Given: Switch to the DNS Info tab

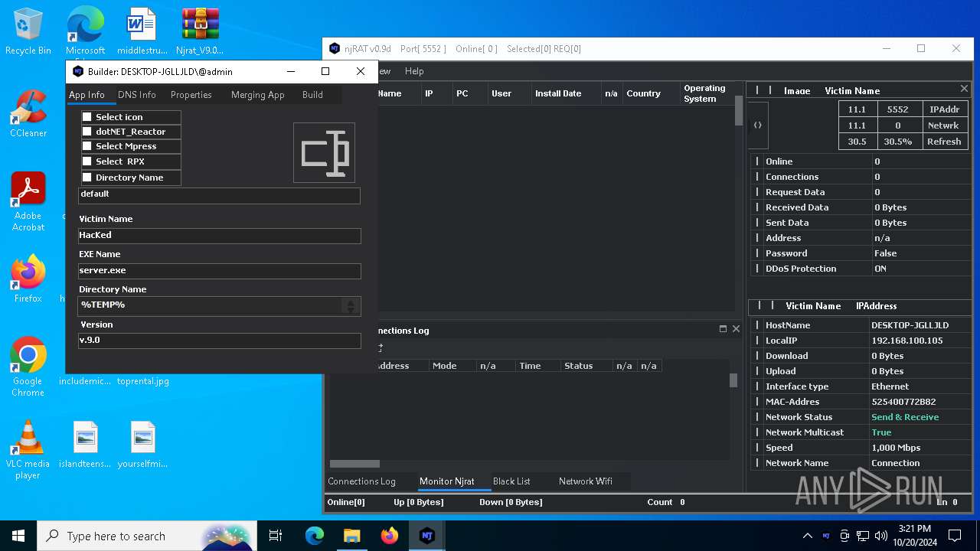Looking at the screenshot, I should click(x=137, y=95).
